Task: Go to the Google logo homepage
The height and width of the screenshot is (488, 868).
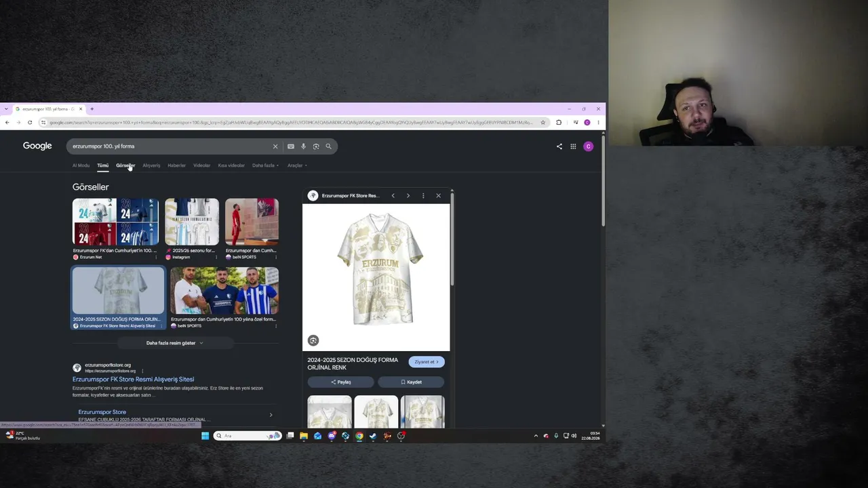Action: point(37,146)
